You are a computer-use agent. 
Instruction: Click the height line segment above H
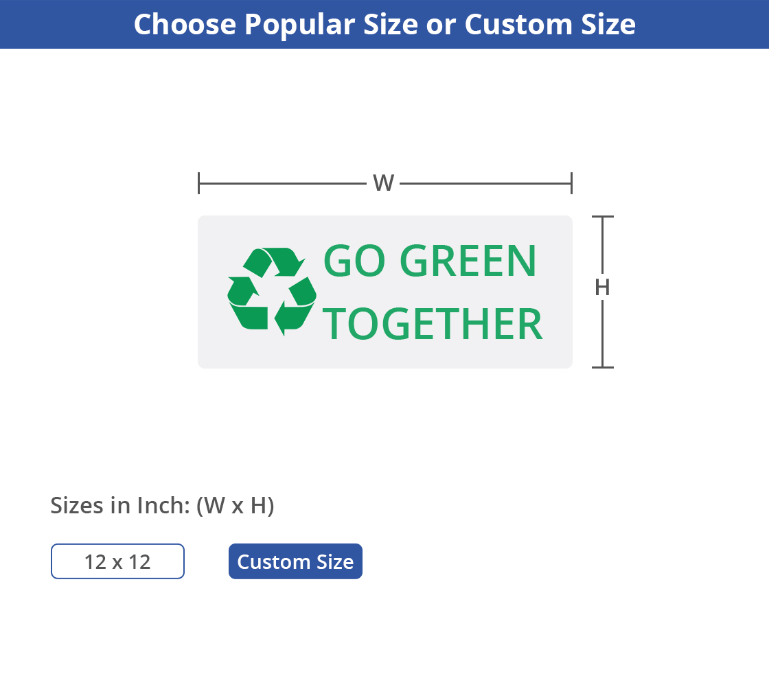tap(602, 246)
